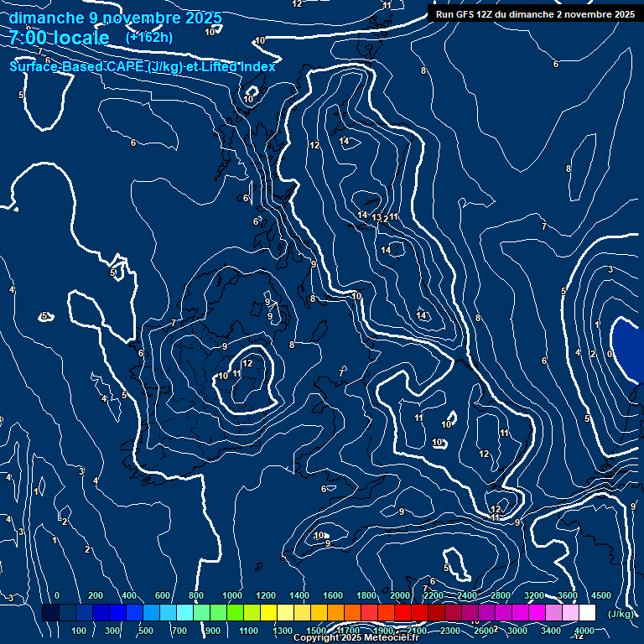Click the '4500' legend scale label
Screen dimensions: 644x644
[x=601, y=595]
